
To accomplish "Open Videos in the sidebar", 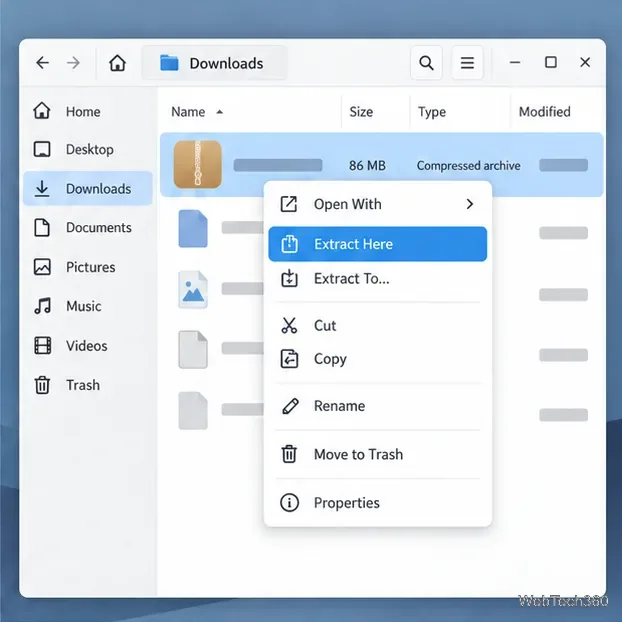I will (88, 346).
